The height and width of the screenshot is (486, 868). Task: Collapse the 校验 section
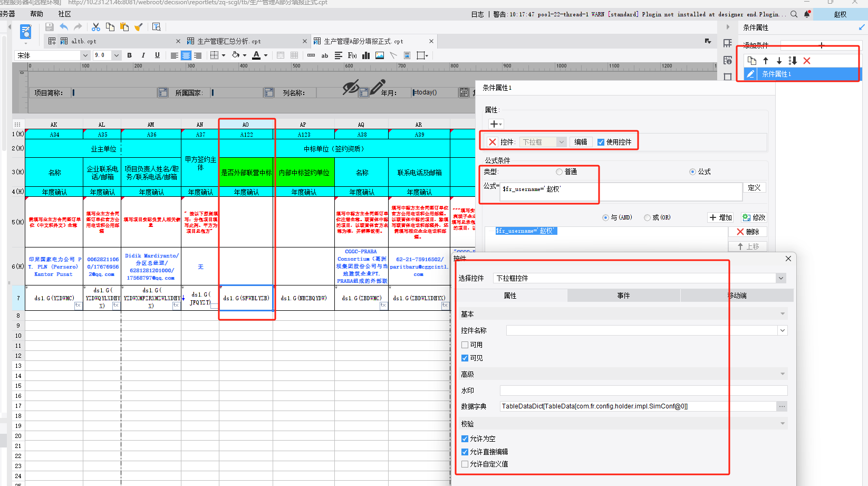point(783,424)
